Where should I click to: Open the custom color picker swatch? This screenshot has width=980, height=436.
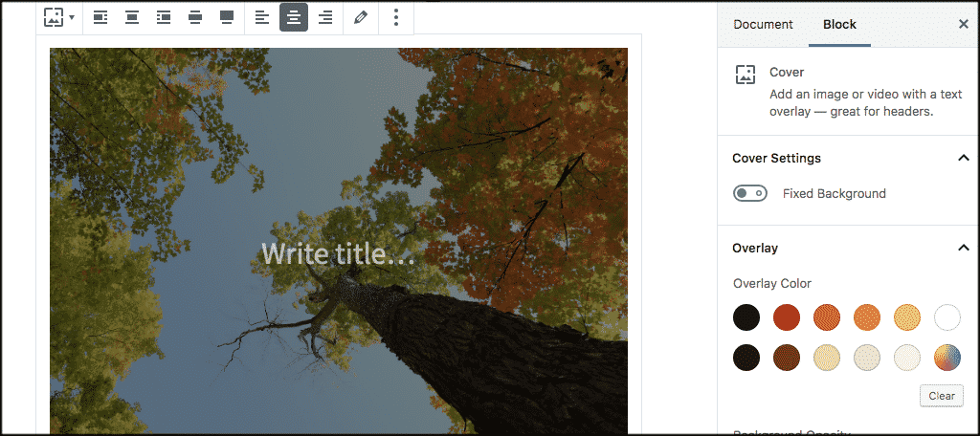947,358
